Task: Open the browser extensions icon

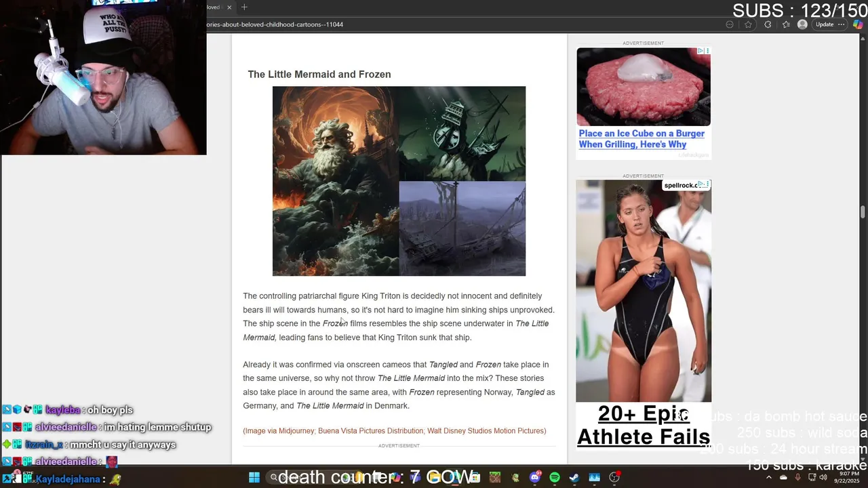Action: (768, 24)
